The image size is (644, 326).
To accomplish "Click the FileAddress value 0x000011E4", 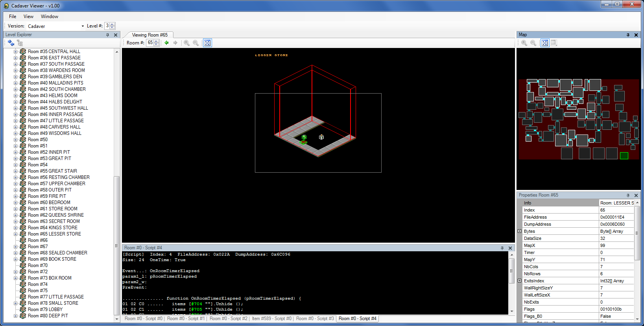I will pos(616,217).
